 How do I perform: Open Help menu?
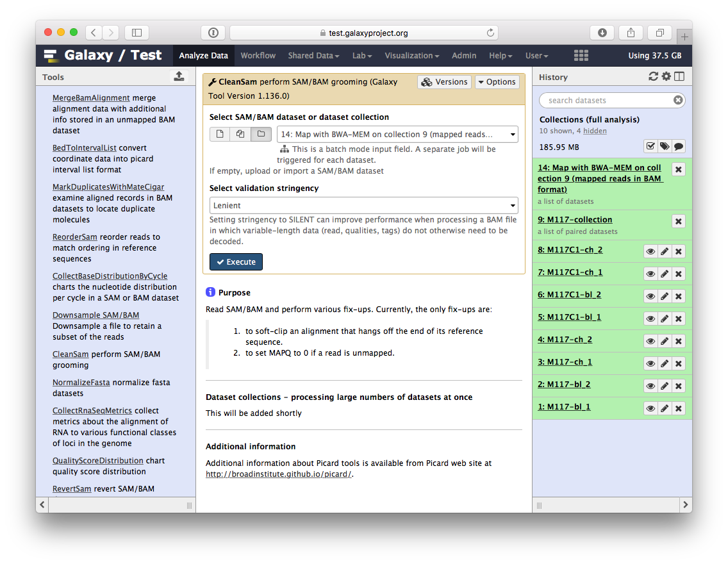500,55
